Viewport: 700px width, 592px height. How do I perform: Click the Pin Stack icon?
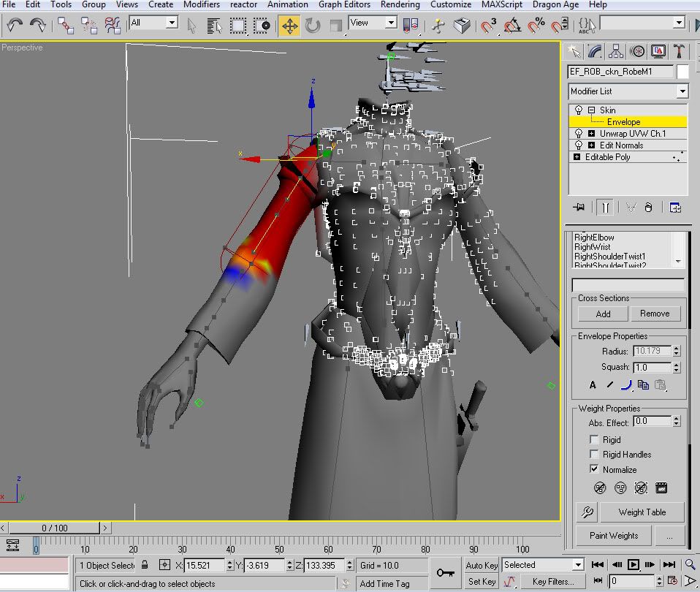pos(579,208)
